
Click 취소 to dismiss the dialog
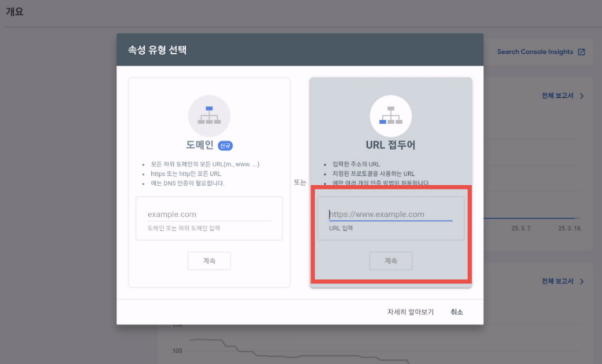click(456, 311)
